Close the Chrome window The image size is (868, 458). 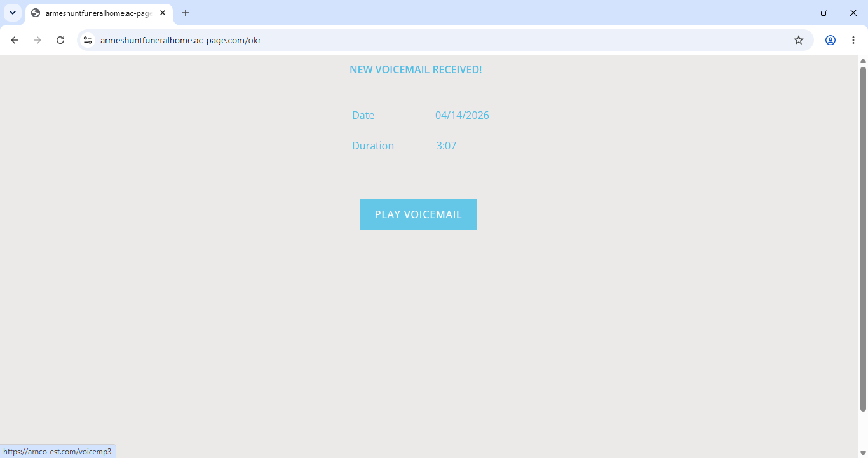click(853, 13)
